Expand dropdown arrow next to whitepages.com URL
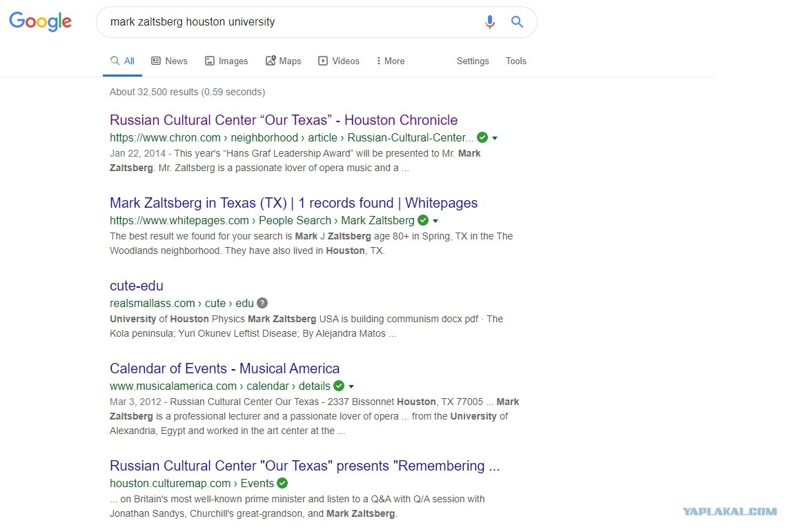 pyautogui.click(x=435, y=221)
